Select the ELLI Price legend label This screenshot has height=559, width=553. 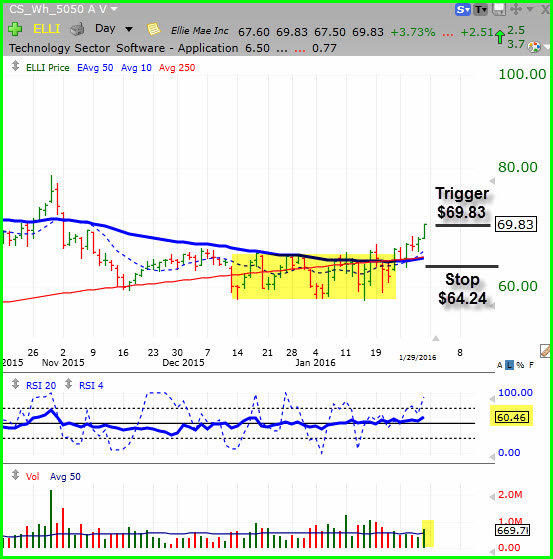click(47, 68)
